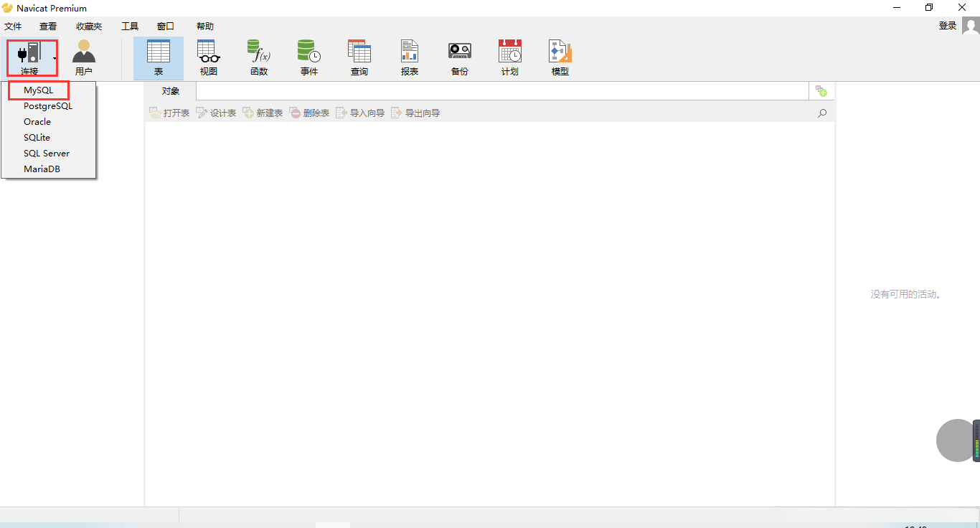Open the Help (帮助) menu
Image resolution: width=980 pixels, height=528 pixels.
[x=205, y=26]
